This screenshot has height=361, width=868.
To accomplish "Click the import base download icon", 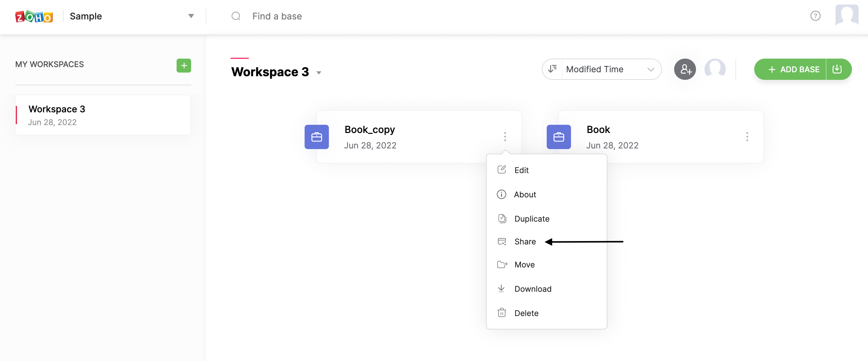I will click(837, 70).
